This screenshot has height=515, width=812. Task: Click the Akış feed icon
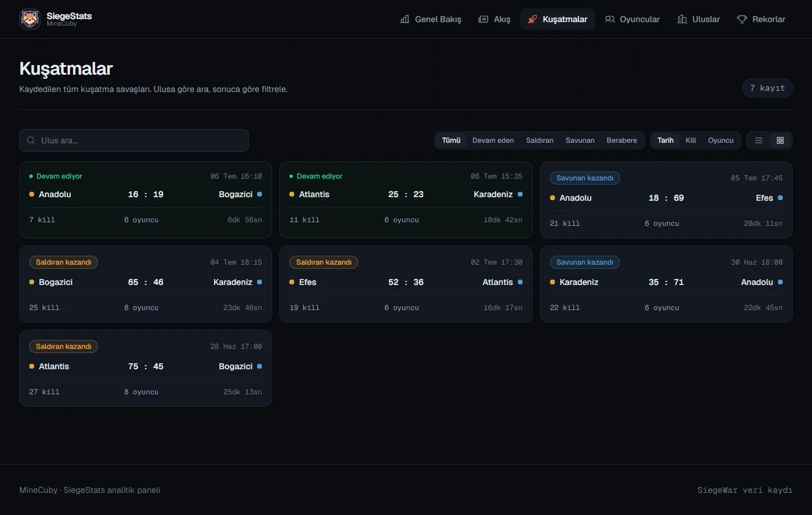click(483, 19)
